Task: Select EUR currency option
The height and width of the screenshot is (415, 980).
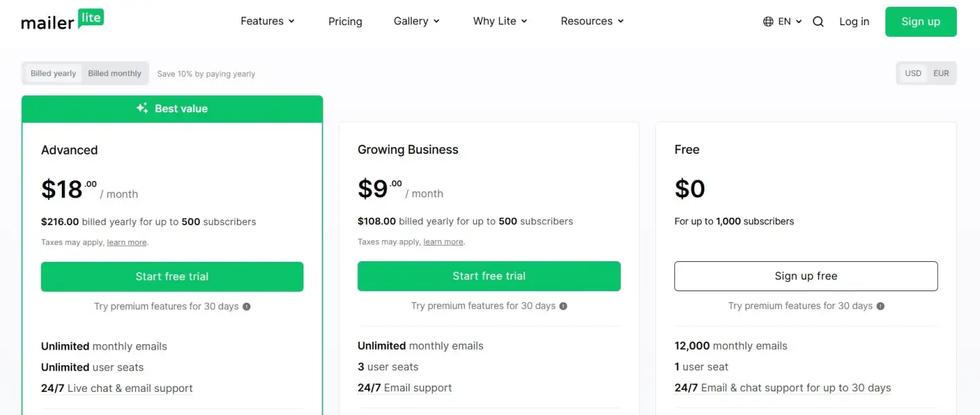Action: pos(941,73)
